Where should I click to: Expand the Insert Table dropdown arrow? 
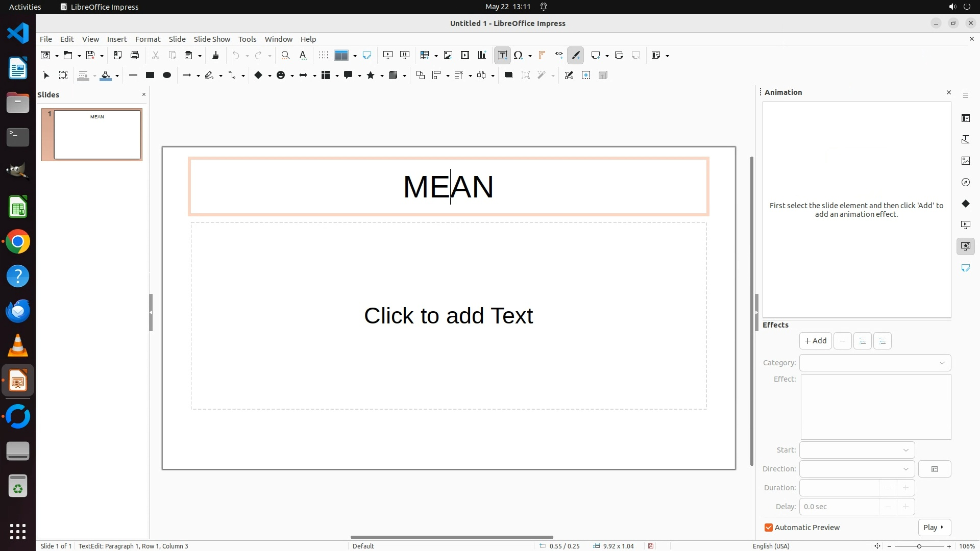[x=435, y=56]
